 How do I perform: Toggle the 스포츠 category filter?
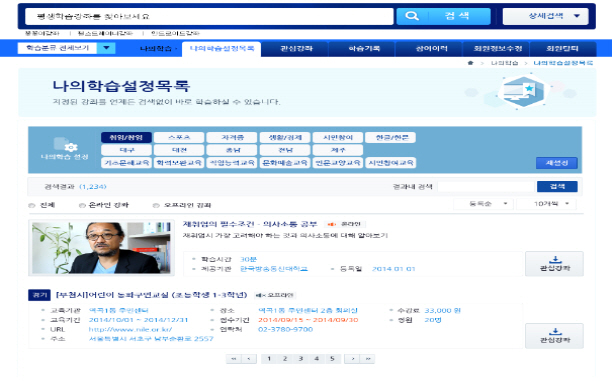(179, 137)
